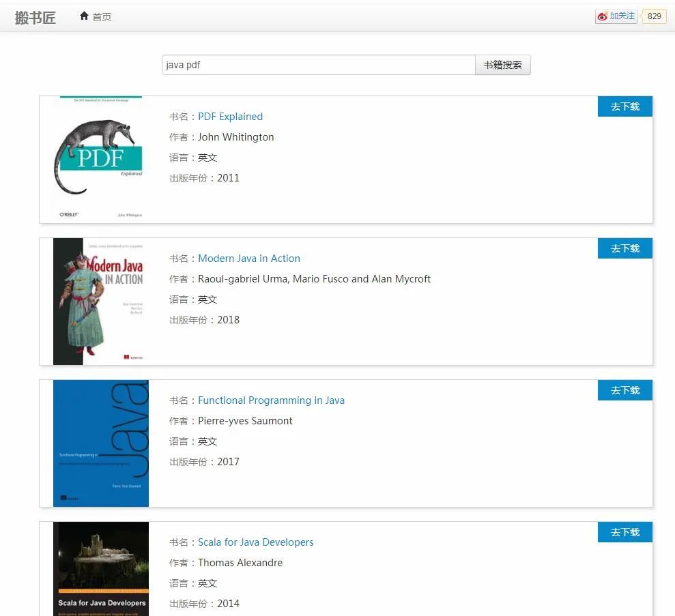Open the 首页 menu item
675x616 pixels.
96,16
